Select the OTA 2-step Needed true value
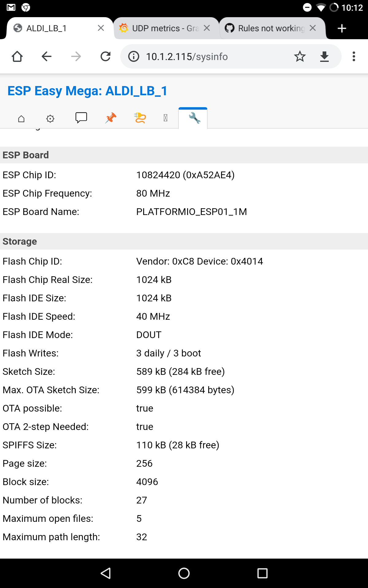The height and width of the screenshot is (588, 368). coord(144,427)
